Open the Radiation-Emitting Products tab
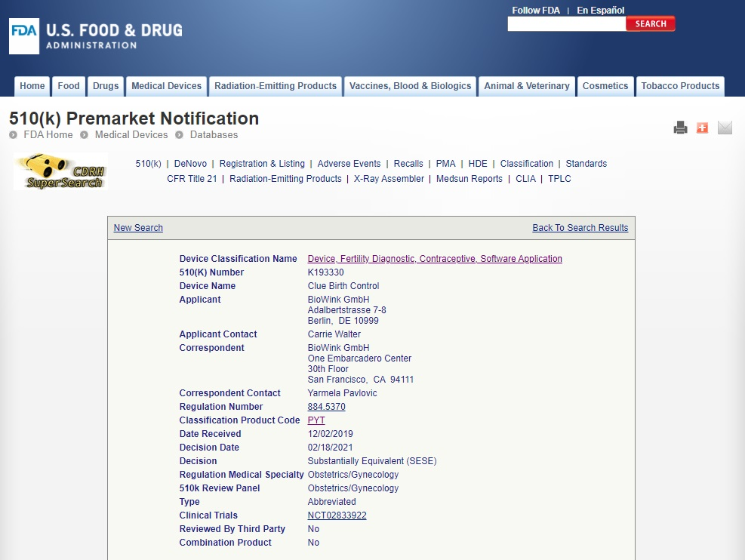Viewport: 745px width, 560px height. [x=276, y=86]
